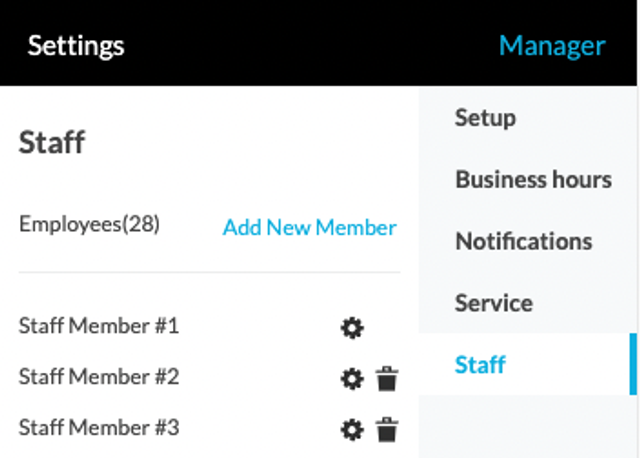
Task: Open the Setup menu item
Action: point(485,118)
